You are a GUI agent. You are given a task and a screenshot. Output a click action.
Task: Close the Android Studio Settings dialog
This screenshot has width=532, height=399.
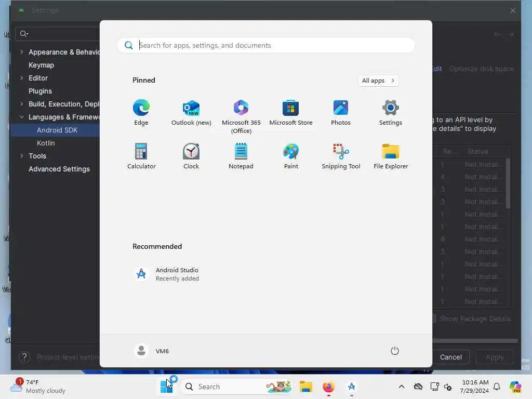pos(513,10)
